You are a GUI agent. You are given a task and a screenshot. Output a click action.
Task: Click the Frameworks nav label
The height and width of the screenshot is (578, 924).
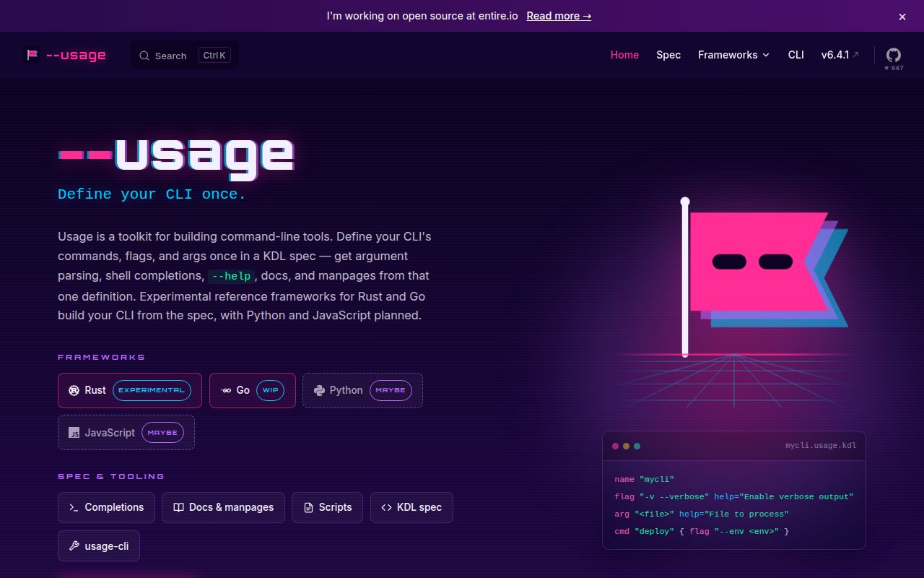pos(728,55)
